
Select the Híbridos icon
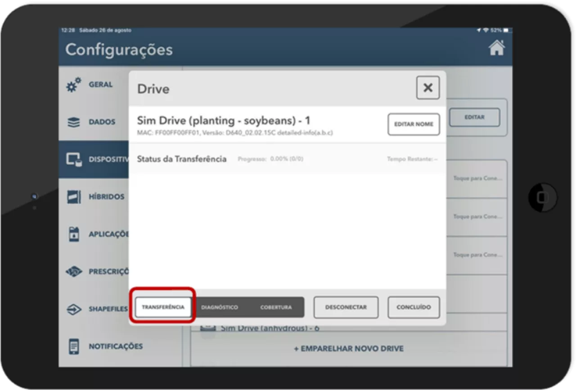(x=74, y=197)
